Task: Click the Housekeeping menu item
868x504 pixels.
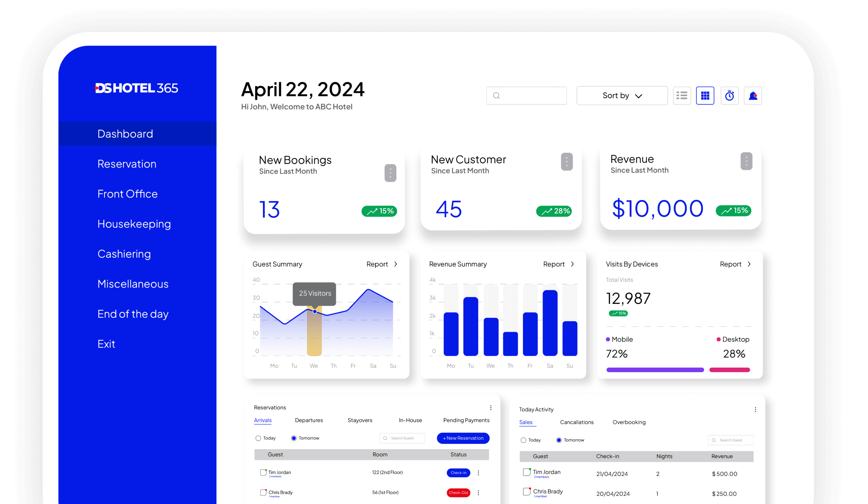Action: [x=135, y=224]
